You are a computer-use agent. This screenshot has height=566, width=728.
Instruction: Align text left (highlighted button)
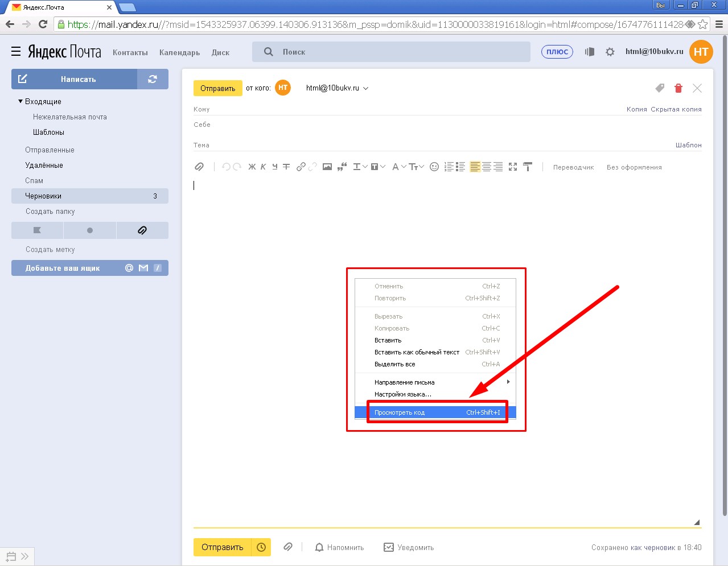(475, 167)
